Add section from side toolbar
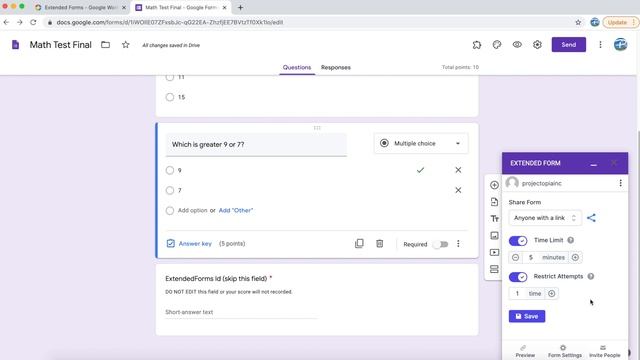 (494, 269)
